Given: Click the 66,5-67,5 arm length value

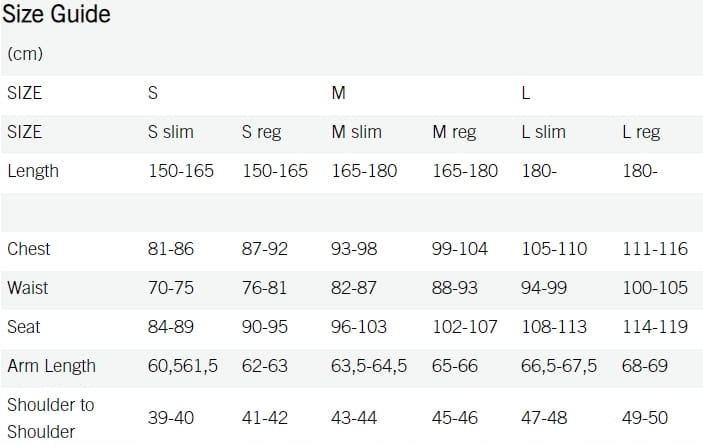Looking at the screenshot, I should tap(559, 366).
